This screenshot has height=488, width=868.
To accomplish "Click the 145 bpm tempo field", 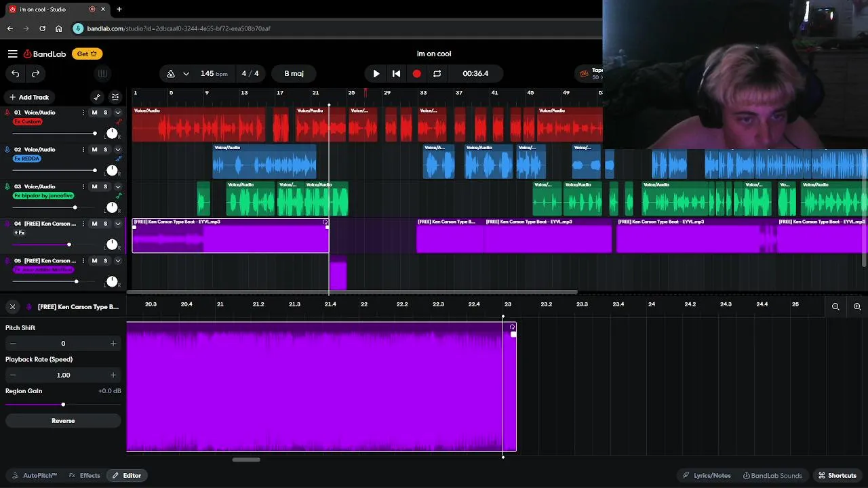I will [214, 73].
